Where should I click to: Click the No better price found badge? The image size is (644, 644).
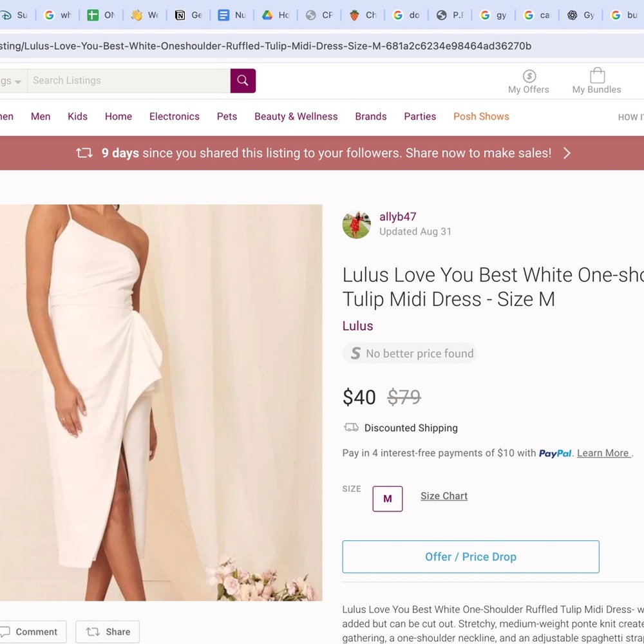tap(410, 353)
